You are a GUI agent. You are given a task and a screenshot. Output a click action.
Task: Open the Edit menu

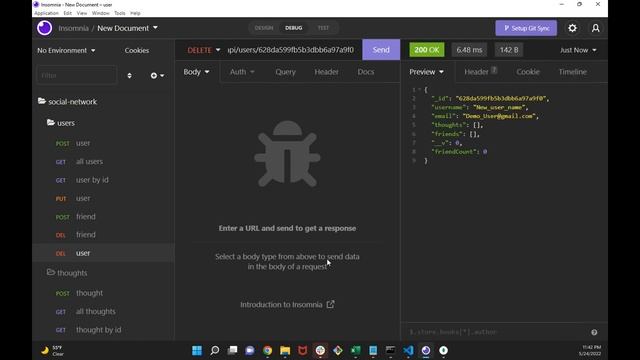pos(67,13)
